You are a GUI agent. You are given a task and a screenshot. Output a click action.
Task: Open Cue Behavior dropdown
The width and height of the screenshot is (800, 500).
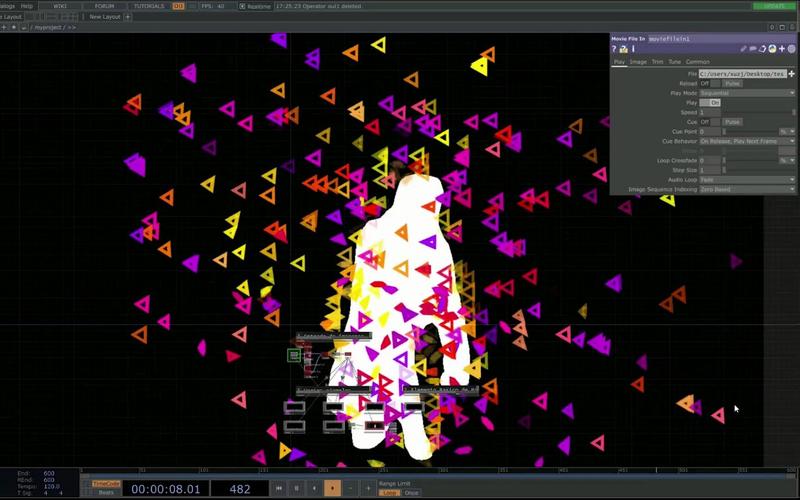pos(747,141)
